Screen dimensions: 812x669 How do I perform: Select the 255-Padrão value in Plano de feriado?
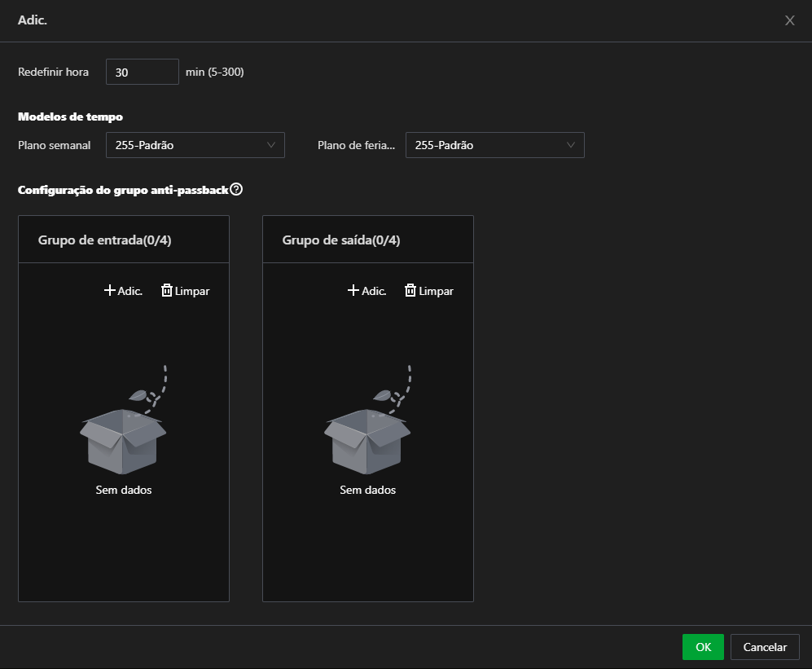click(445, 145)
